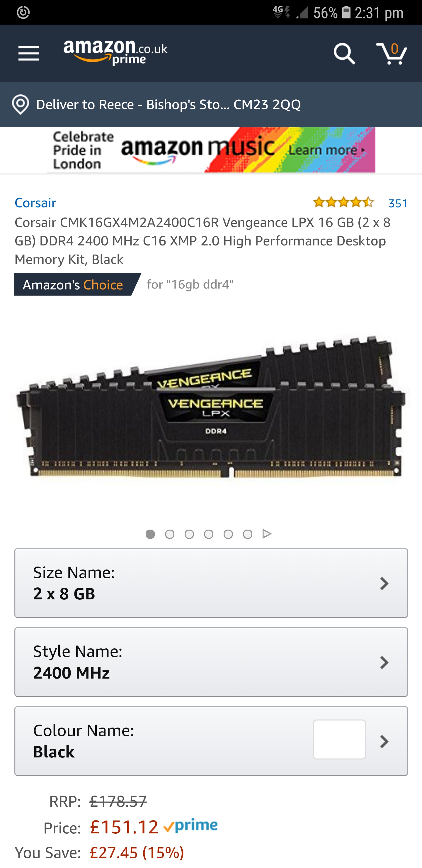Expand the Colour Name Black selector
This screenshot has height=868, width=422.
point(211,741)
